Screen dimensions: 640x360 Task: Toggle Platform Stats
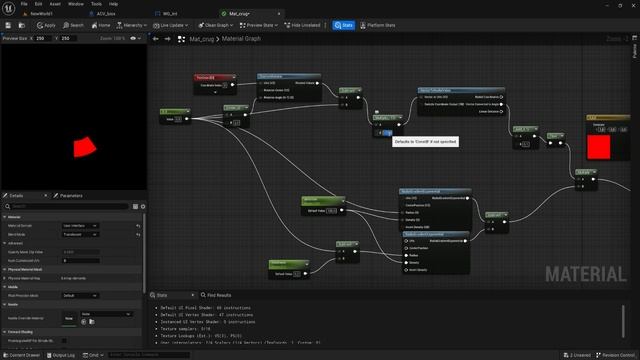point(378,25)
